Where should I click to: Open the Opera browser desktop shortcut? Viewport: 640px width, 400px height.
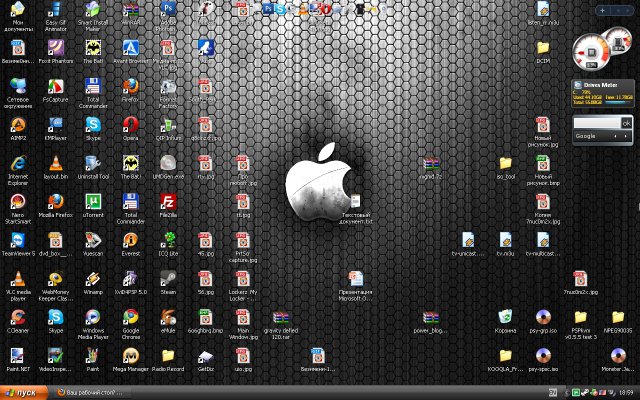pyautogui.click(x=130, y=125)
